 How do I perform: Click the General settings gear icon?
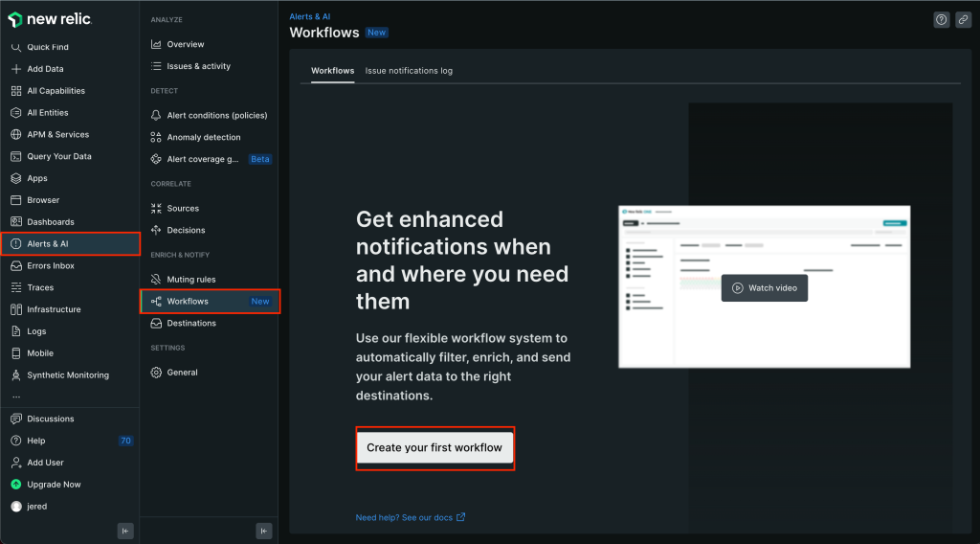pos(156,373)
